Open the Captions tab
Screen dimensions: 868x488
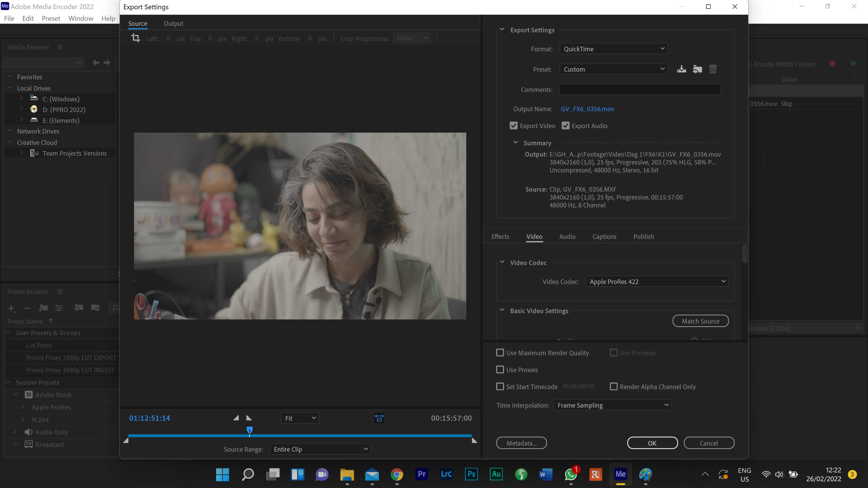tap(604, 236)
